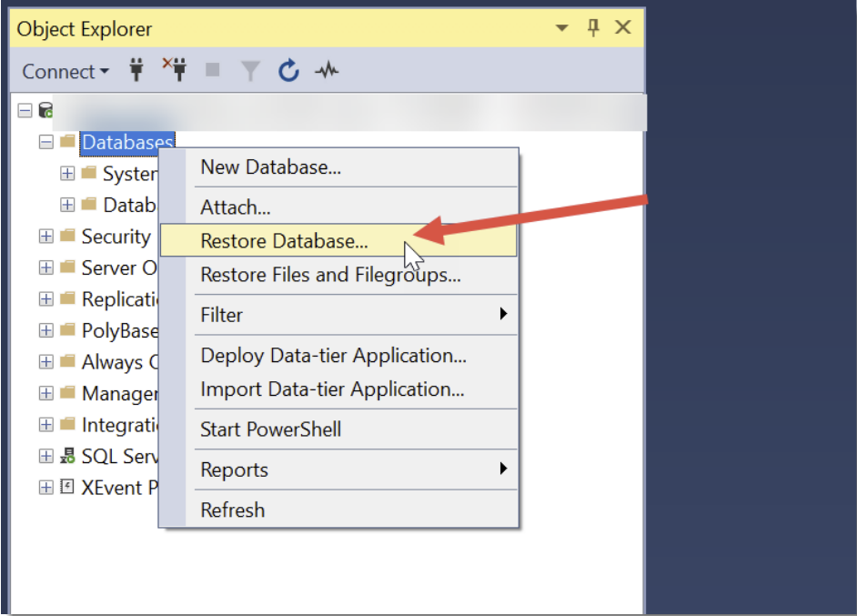Select the Always On tree item

pos(120,362)
